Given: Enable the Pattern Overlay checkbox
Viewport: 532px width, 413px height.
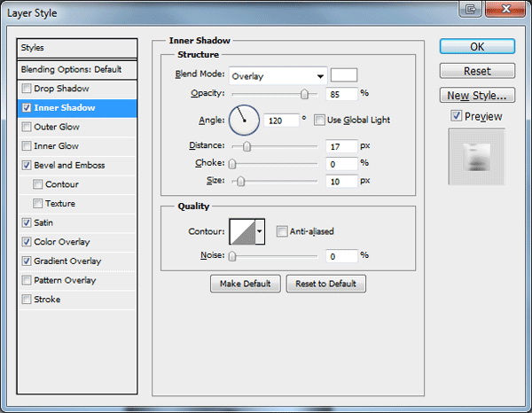Looking at the screenshot, I should 27,280.
